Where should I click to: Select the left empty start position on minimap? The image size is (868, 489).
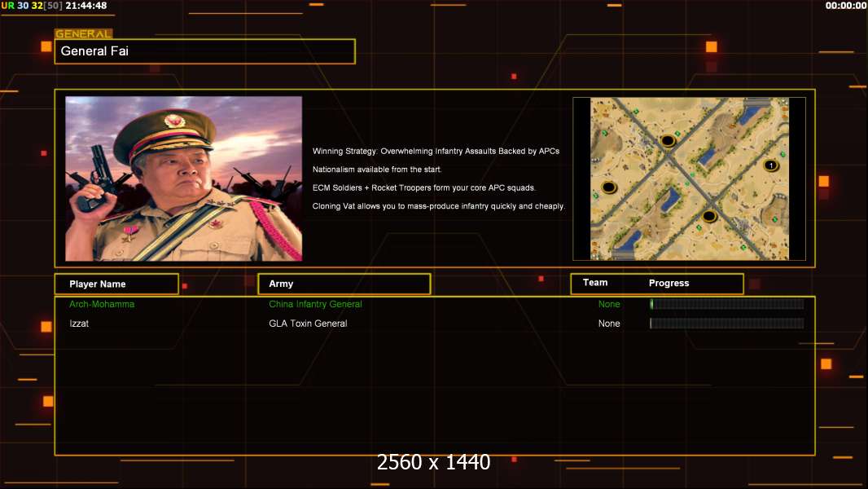coord(607,187)
